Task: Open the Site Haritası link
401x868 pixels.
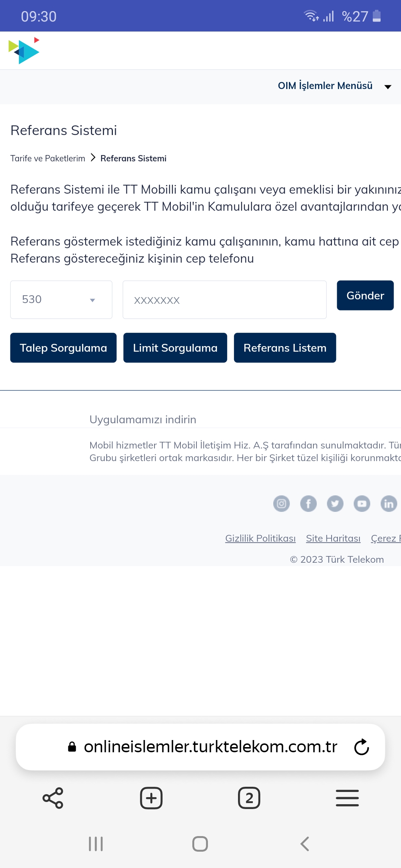Action: pos(333,538)
